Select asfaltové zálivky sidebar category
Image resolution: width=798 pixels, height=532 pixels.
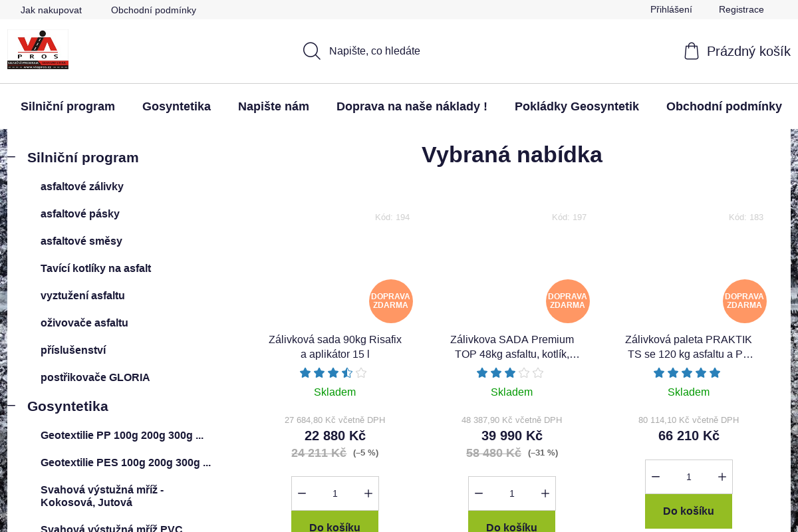(82, 186)
